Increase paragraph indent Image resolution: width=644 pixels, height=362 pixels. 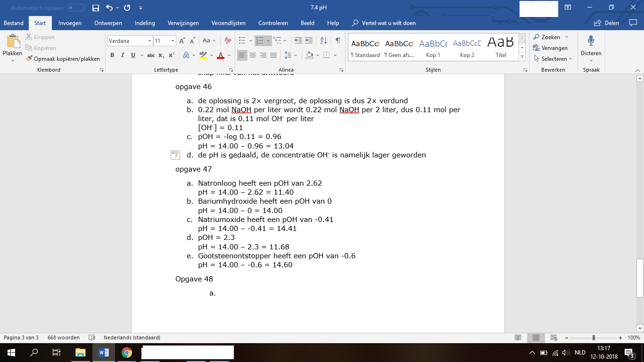[x=309, y=41]
